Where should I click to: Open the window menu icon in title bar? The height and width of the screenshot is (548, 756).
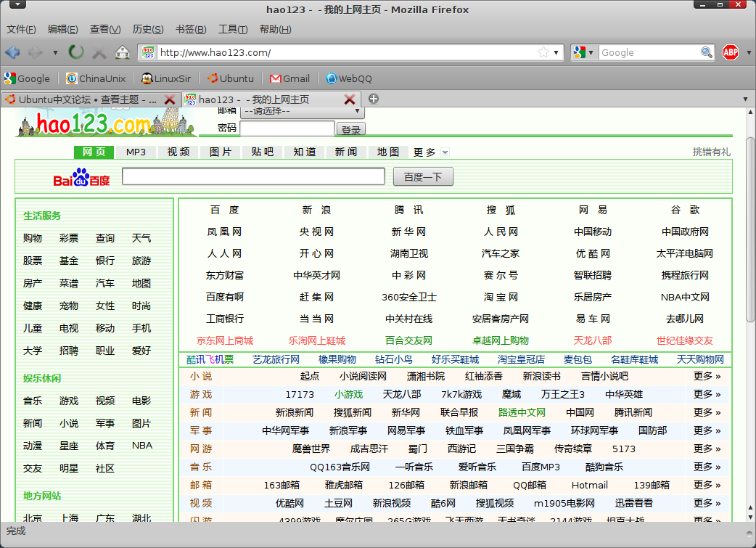click(18, 5)
